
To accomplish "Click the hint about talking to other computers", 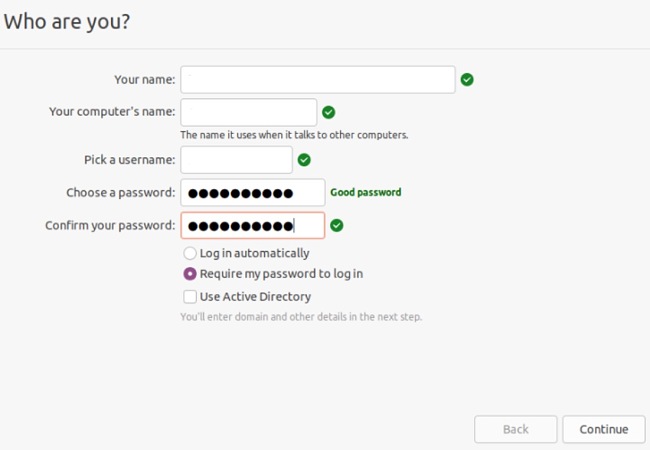I will click(294, 135).
